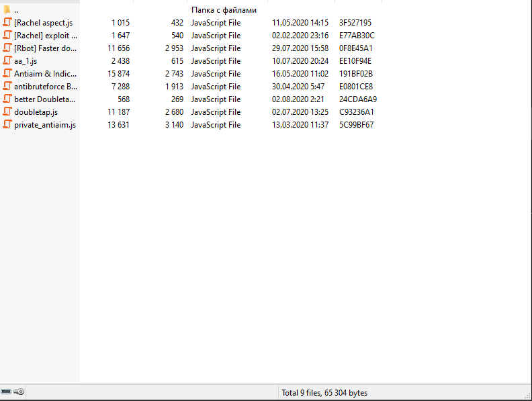The height and width of the screenshot is (401, 532).
Task: Click the Antiaim & Indic... file icon
Action: pyautogui.click(x=7, y=73)
